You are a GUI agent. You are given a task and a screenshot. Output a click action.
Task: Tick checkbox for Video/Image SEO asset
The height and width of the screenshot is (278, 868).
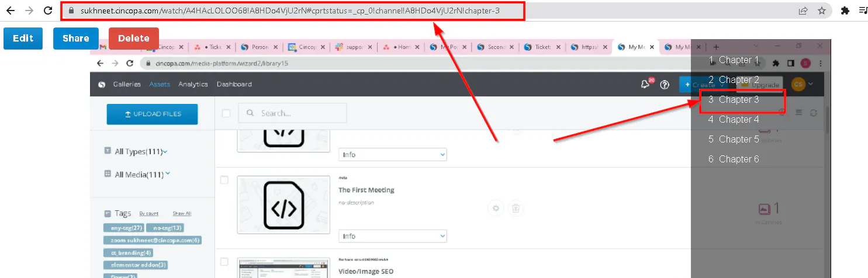pyautogui.click(x=224, y=261)
